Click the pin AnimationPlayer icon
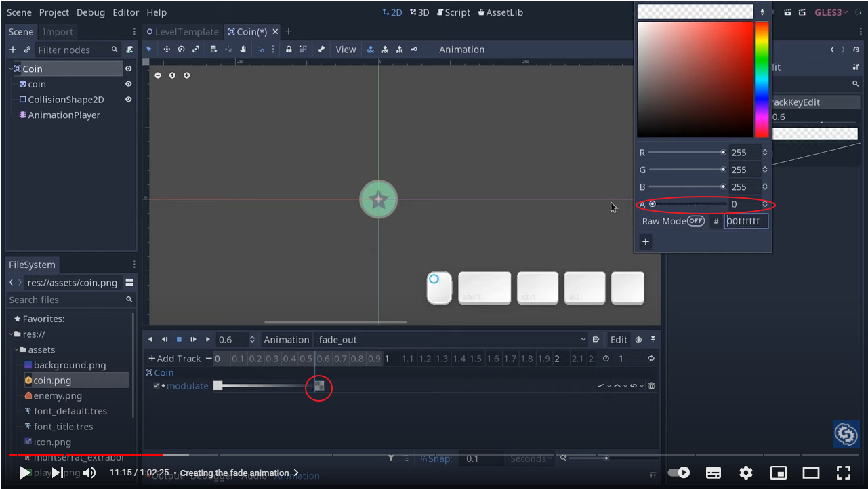 (x=653, y=340)
